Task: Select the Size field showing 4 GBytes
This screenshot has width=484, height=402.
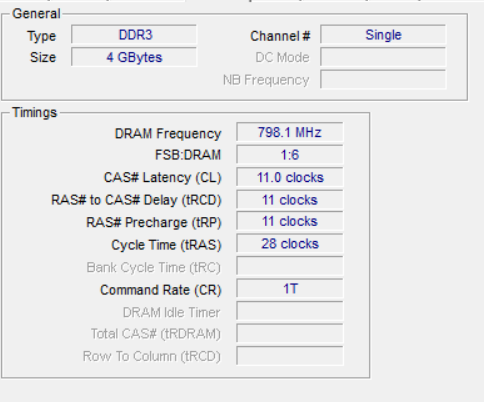Action: (x=134, y=57)
